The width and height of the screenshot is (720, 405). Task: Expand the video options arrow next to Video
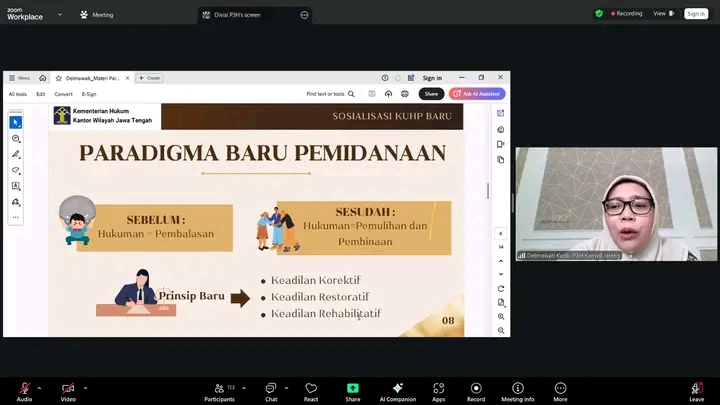point(85,387)
